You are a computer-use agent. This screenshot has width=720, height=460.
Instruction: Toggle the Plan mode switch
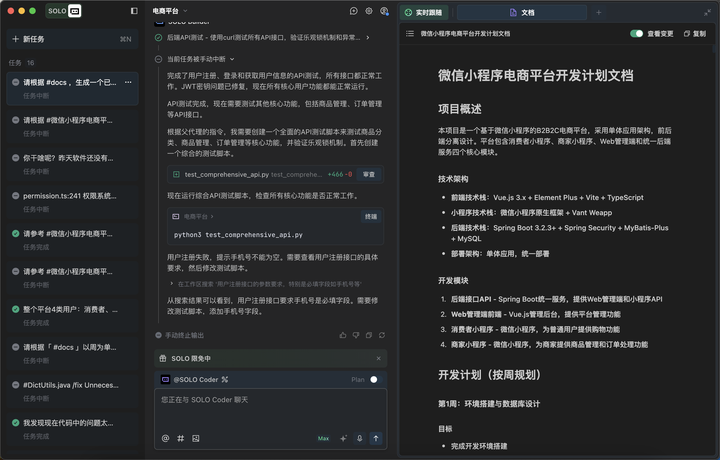pyautogui.click(x=374, y=380)
